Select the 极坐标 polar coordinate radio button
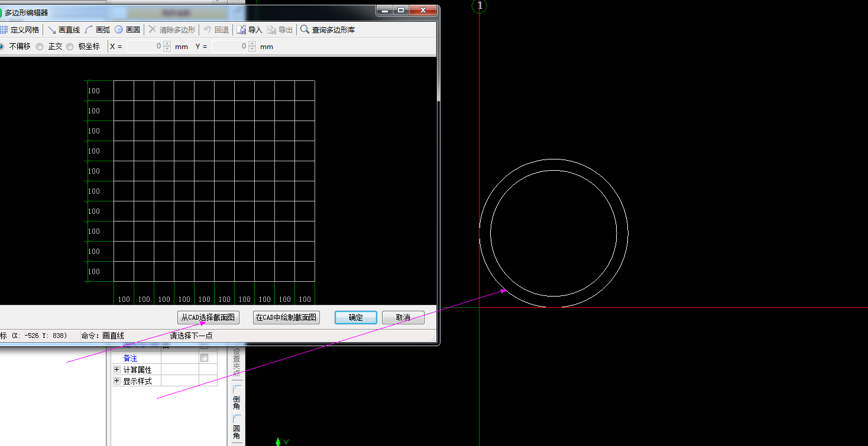This screenshot has width=868, height=446. click(x=70, y=47)
